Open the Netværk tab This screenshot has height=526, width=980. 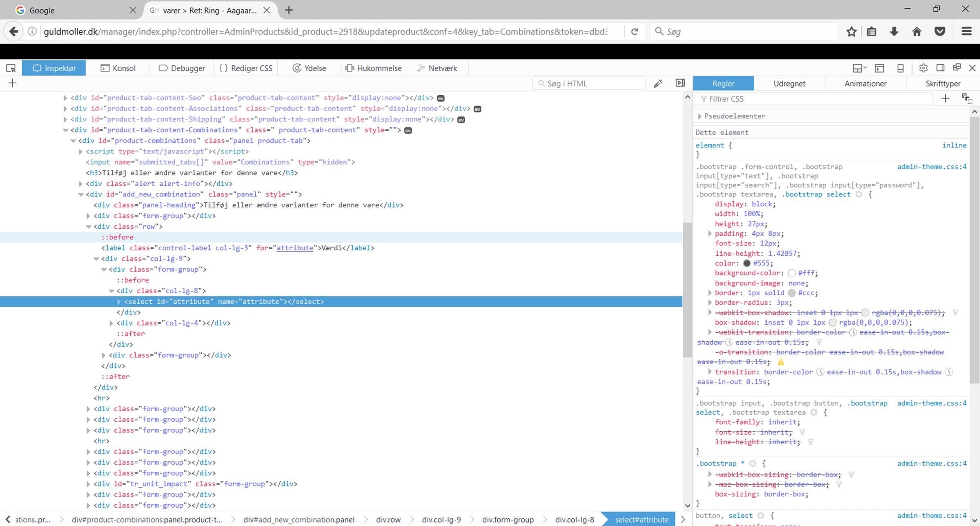pos(437,68)
